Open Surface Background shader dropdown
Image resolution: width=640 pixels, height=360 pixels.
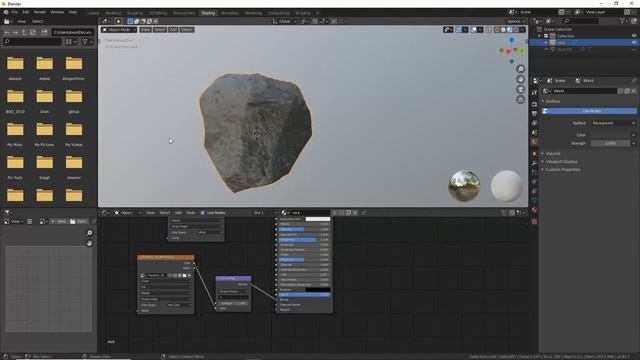(613, 123)
